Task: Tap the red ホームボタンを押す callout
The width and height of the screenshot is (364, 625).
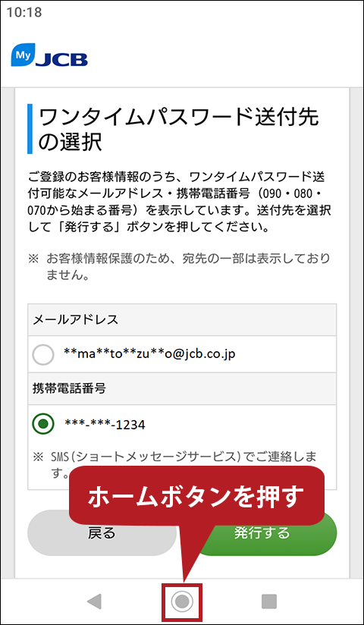Action: (x=196, y=496)
